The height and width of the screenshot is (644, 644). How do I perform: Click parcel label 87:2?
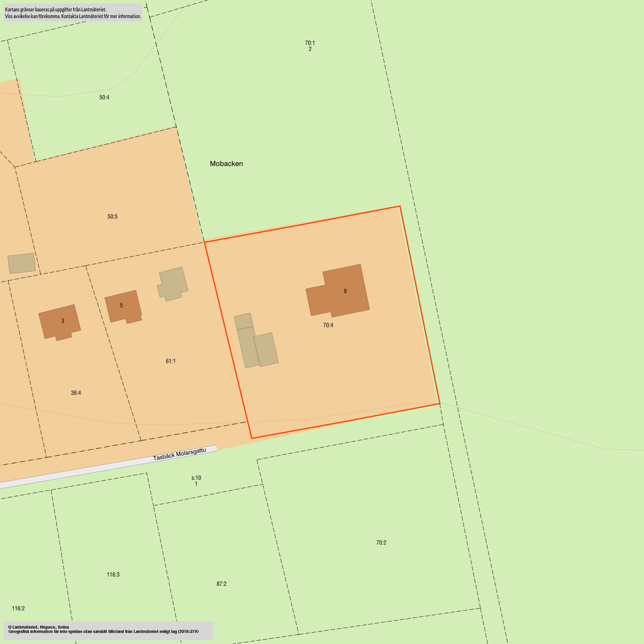click(221, 584)
